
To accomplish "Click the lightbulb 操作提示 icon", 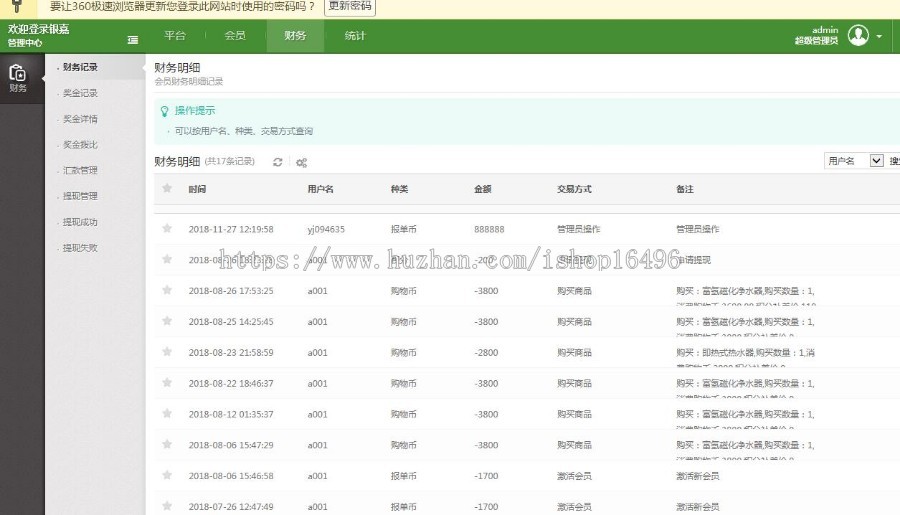I will click(165, 111).
